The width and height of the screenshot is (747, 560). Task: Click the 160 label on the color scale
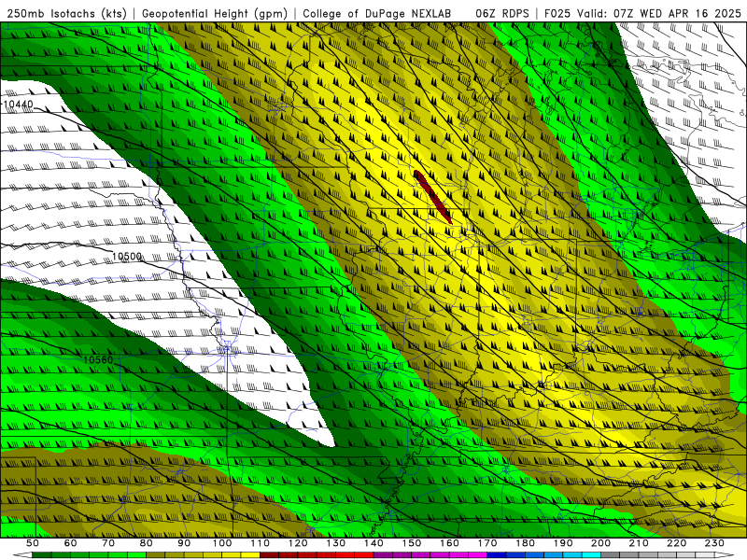click(449, 543)
